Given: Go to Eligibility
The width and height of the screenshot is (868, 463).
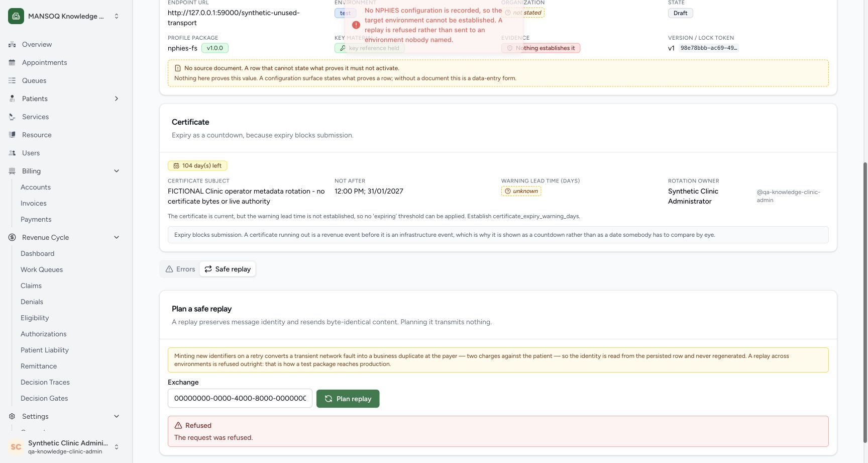Looking at the screenshot, I should pyautogui.click(x=35, y=318).
